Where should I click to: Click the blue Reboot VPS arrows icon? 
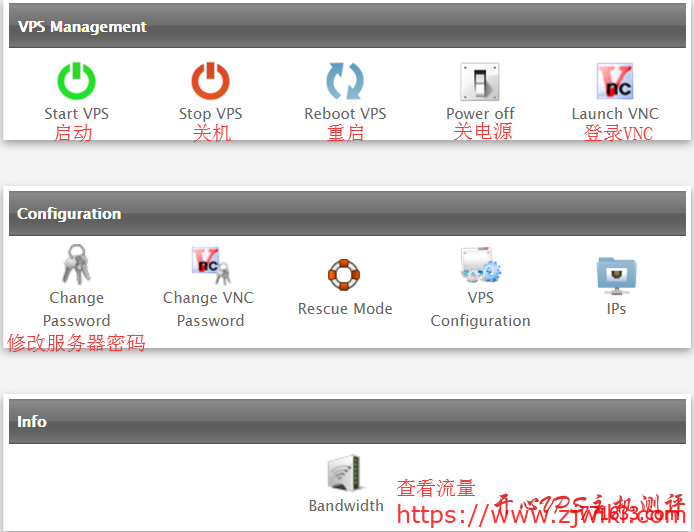(345, 81)
